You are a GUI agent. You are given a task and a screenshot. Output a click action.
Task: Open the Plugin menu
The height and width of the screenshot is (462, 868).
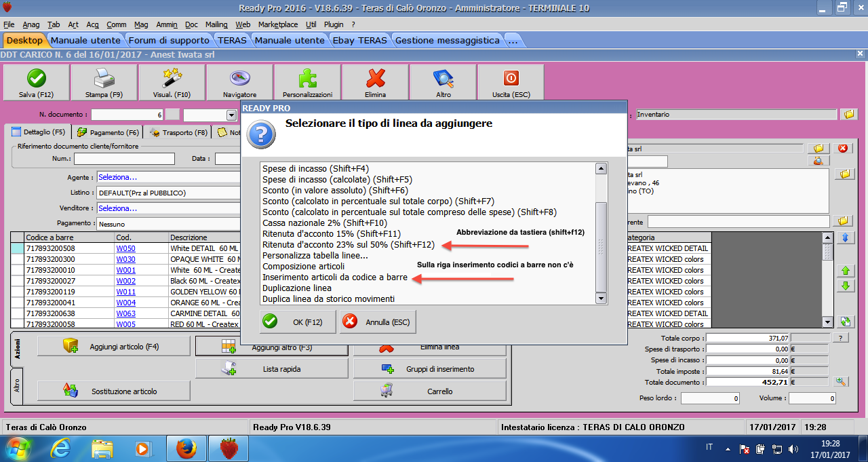pos(334,24)
